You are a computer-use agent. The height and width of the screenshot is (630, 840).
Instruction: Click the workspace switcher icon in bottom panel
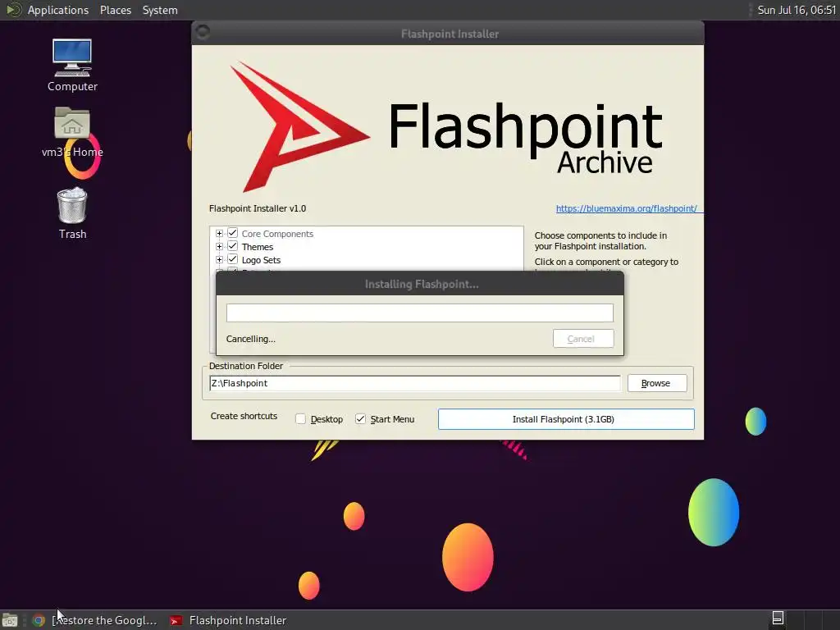pyautogui.click(x=778, y=619)
